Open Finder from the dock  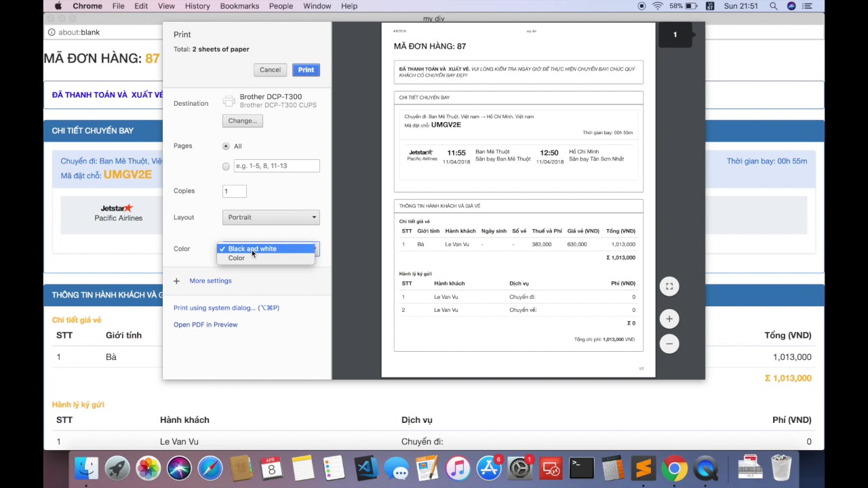(x=86, y=468)
